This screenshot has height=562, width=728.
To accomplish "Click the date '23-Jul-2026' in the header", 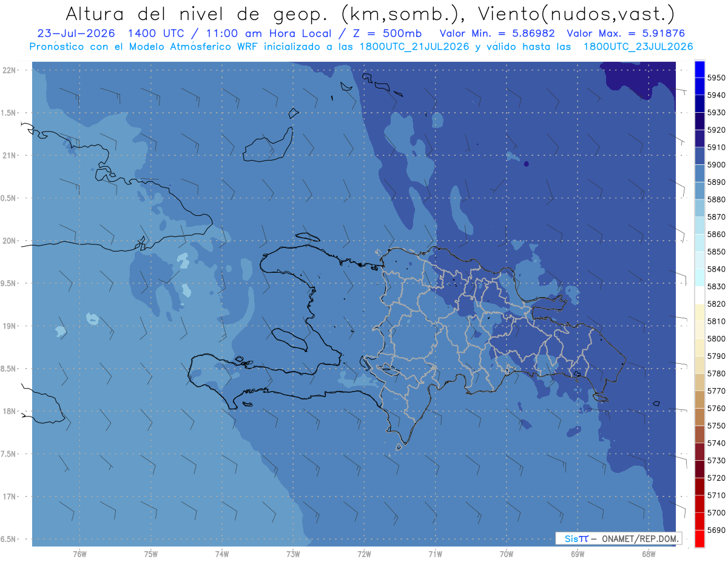I will 76,33.
